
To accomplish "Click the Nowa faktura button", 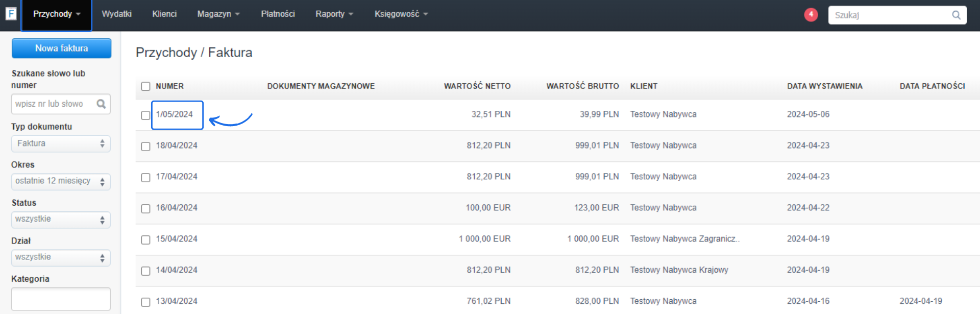I will click(x=61, y=49).
